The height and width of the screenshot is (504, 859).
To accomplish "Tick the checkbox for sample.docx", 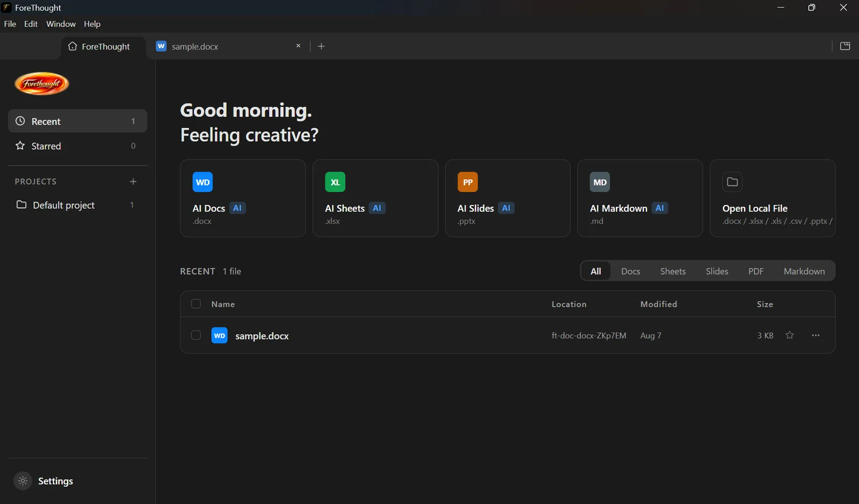I will [x=196, y=335].
